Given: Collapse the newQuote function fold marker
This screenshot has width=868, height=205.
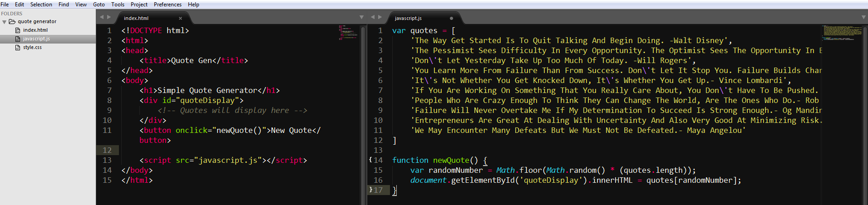Looking at the screenshot, I should click(x=370, y=160).
